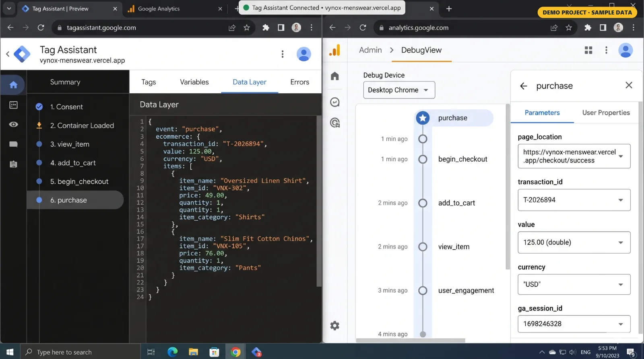Image resolution: width=644 pixels, height=359 pixels.
Task: Open Extensions puzzle icon in Analytics browser
Action: (x=588, y=27)
